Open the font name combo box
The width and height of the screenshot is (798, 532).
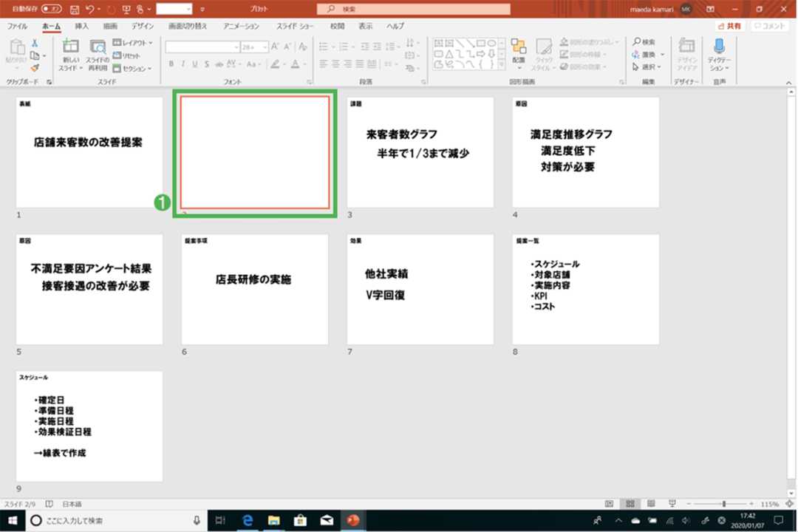click(202, 47)
